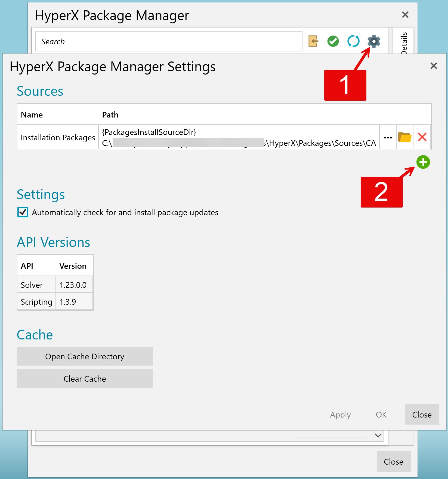Click the blue refresh packages icon
Viewport: 448px width, 479px height.
coord(353,41)
